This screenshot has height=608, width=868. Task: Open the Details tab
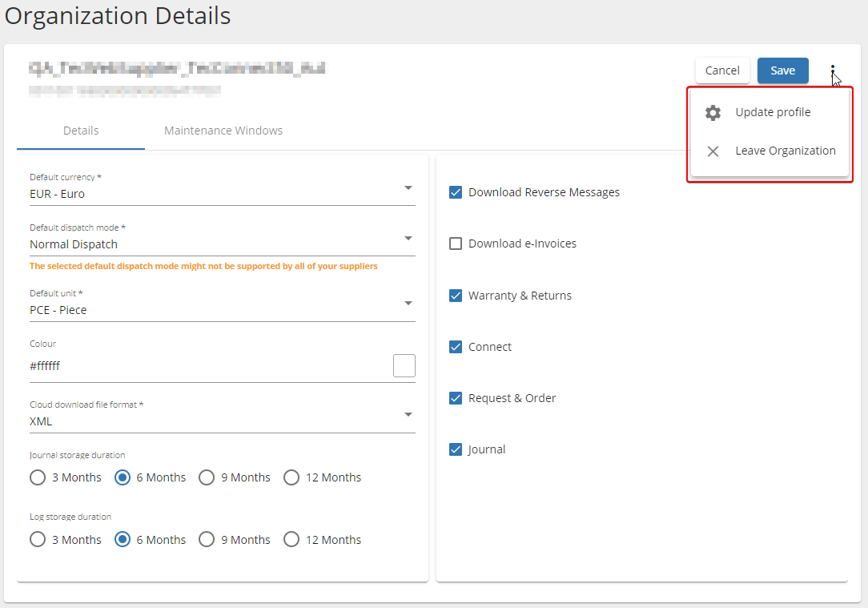(80, 130)
